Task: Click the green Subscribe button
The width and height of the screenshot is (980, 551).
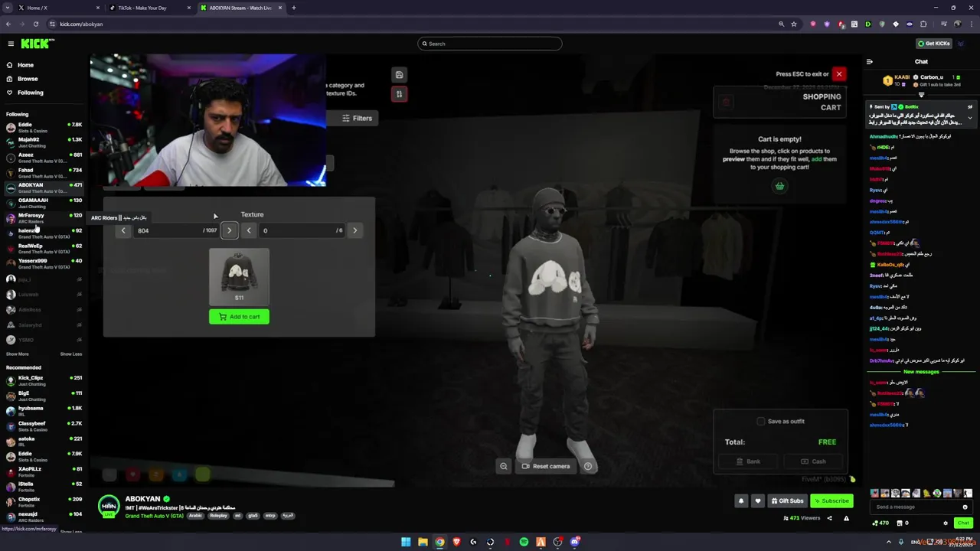Action: pos(831,501)
